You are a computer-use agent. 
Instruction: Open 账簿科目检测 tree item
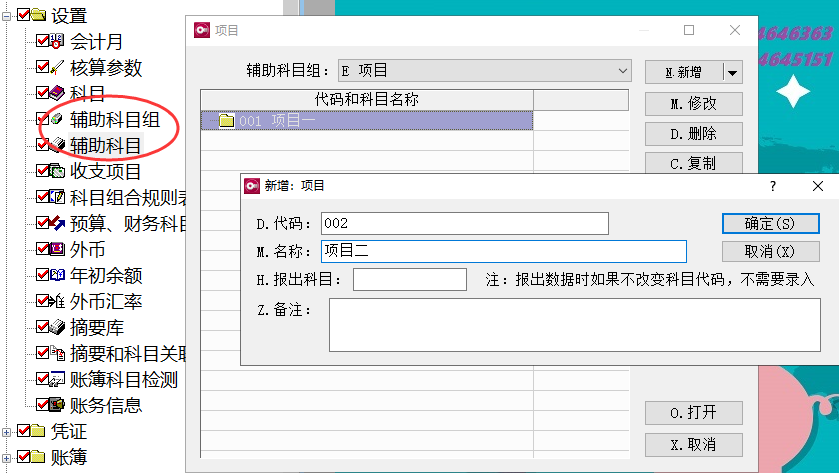[x=124, y=379]
